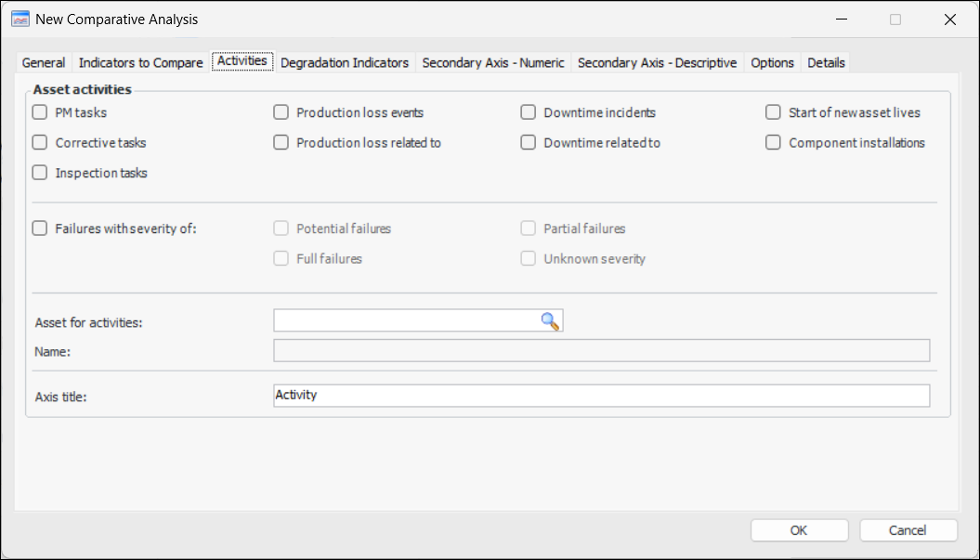Check Start of new asset lives

click(773, 113)
